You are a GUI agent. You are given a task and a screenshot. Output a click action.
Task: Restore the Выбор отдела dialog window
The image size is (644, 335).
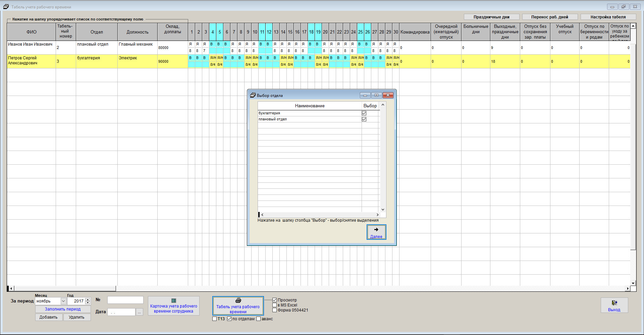pos(376,95)
